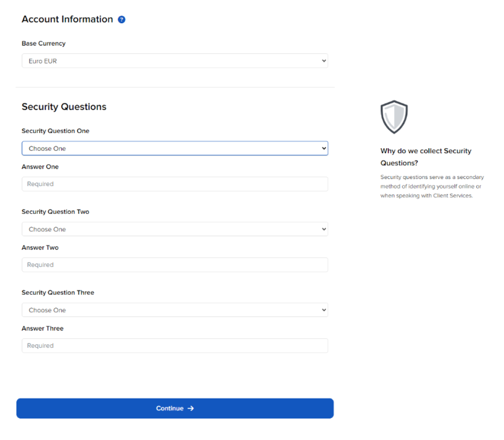Open the Security Question Three dropdown
Viewport: 504px width, 440px height.
point(175,310)
